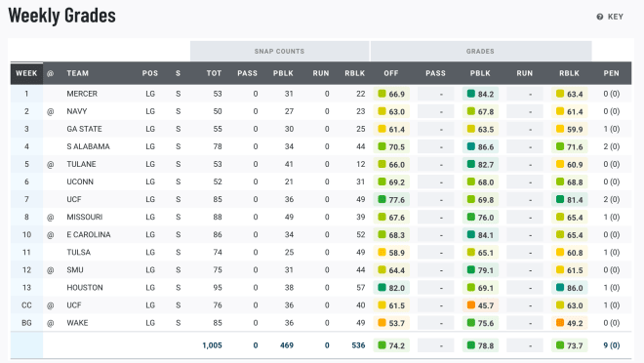
Task: Click the TOT snap count column header
Action: 214,73
